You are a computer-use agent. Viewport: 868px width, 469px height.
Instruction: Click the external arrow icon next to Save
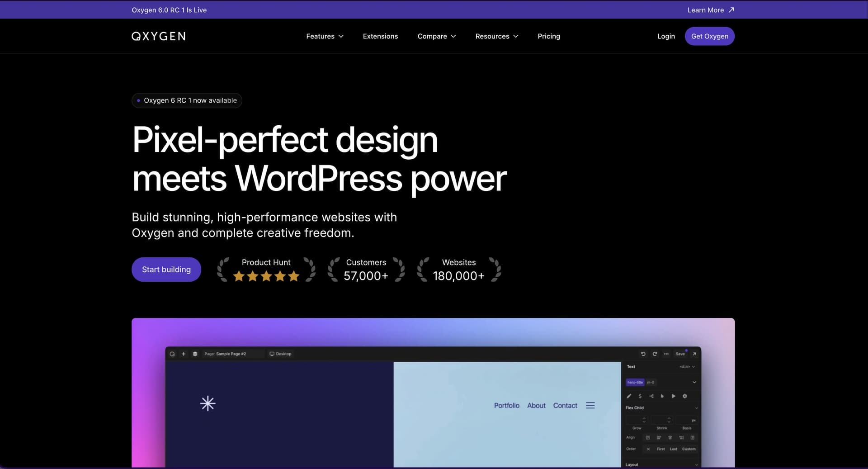pos(694,354)
